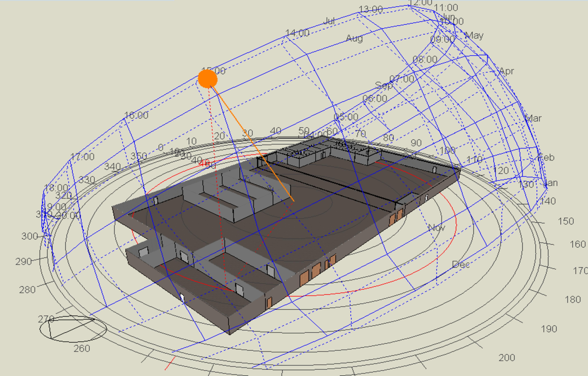Click the 18:00 hour label
Screen dimensions: 588x376
click(56, 188)
